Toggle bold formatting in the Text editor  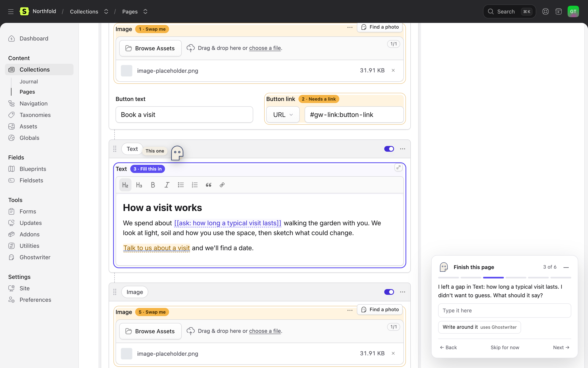point(153,185)
